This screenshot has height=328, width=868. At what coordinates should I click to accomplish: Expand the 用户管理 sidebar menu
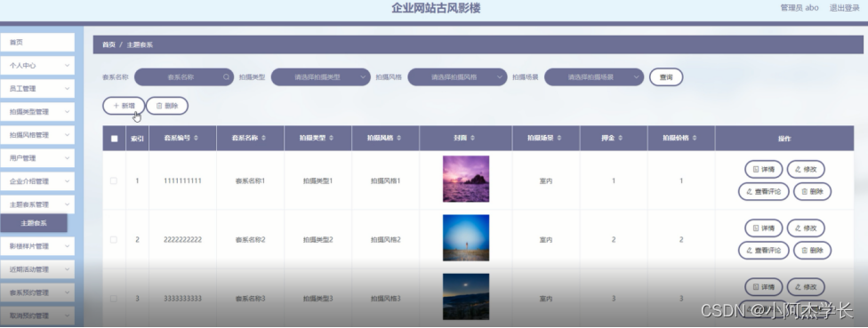click(x=37, y=158)
